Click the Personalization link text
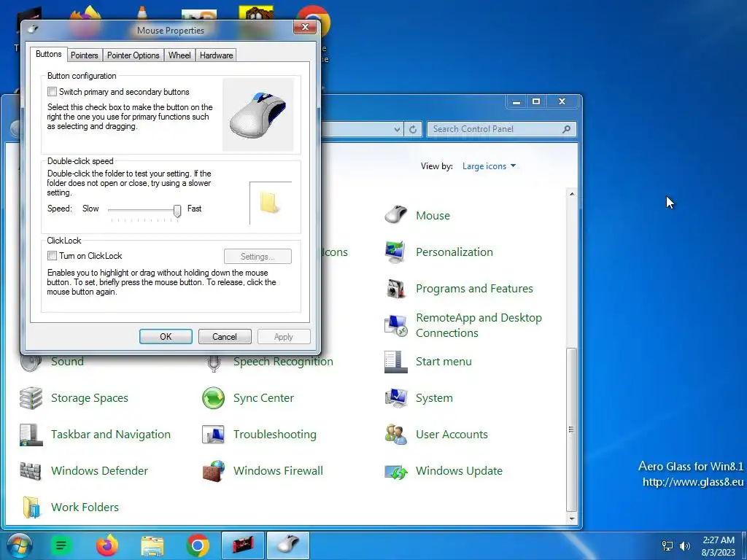747x560 pixels. click(454, 252)
